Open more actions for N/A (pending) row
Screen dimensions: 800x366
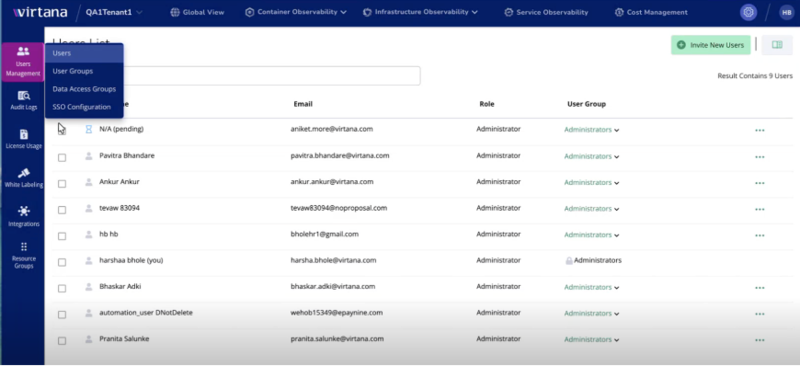(x=760, y=130)
